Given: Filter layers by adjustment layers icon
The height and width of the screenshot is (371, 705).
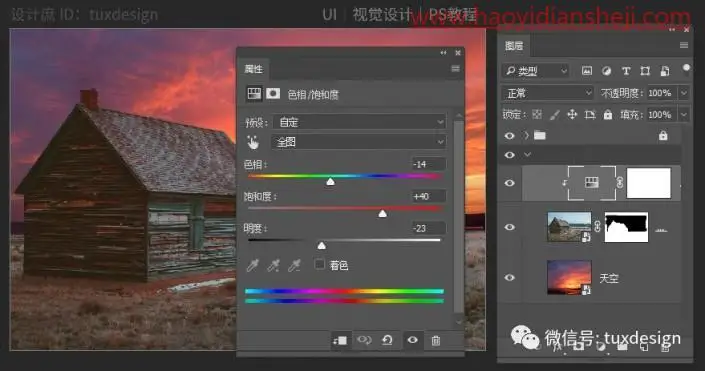Looking at the screenshot, I should coord(607,71).
